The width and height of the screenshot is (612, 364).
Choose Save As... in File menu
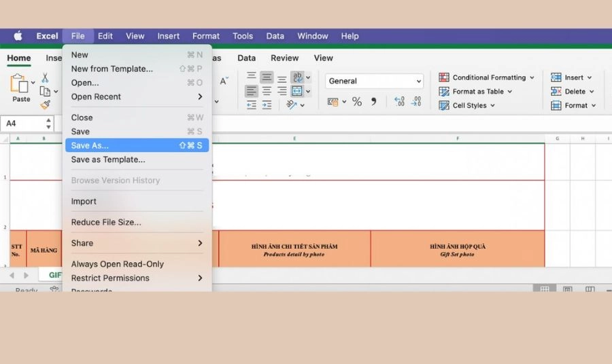coord(137,145)
